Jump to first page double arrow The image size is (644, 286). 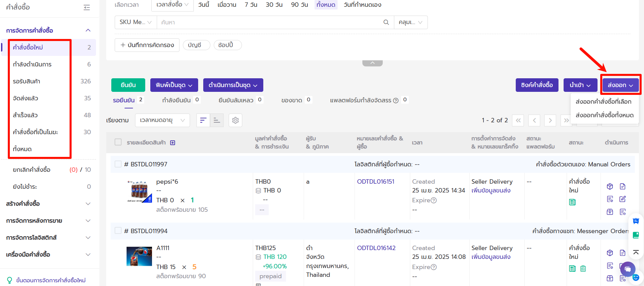[x=518, y=120]
